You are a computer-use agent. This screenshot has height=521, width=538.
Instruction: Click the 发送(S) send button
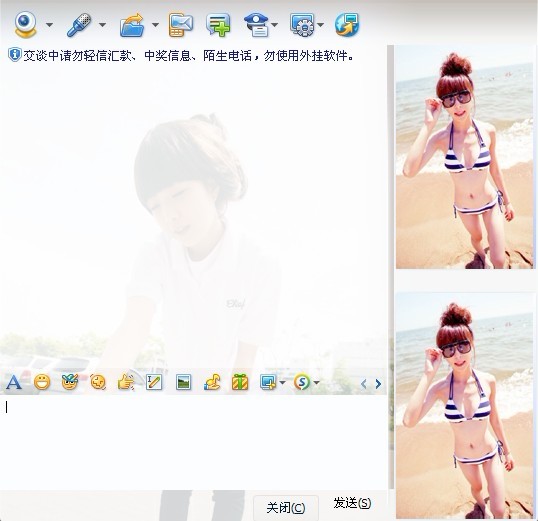click(x=352, y=503)
